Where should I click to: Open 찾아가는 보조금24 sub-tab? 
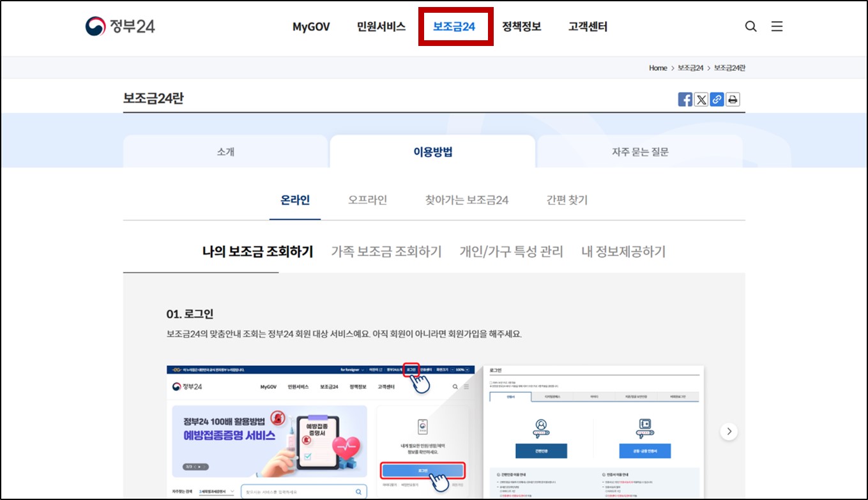[467, 200]
